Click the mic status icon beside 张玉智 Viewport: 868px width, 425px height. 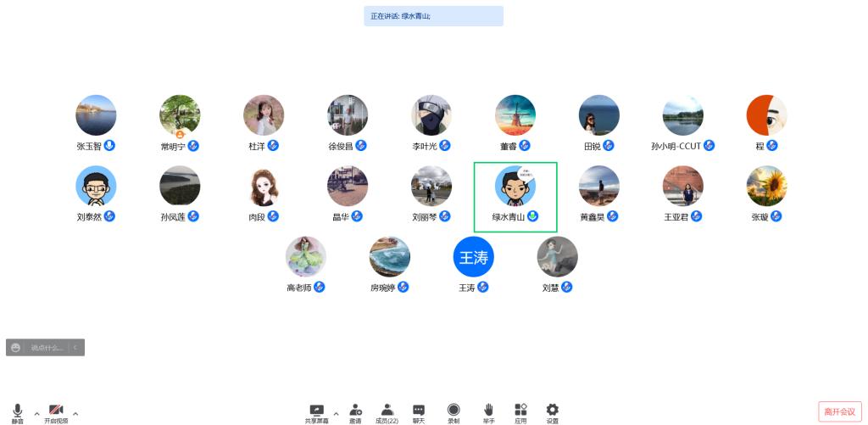click(109, 146)
